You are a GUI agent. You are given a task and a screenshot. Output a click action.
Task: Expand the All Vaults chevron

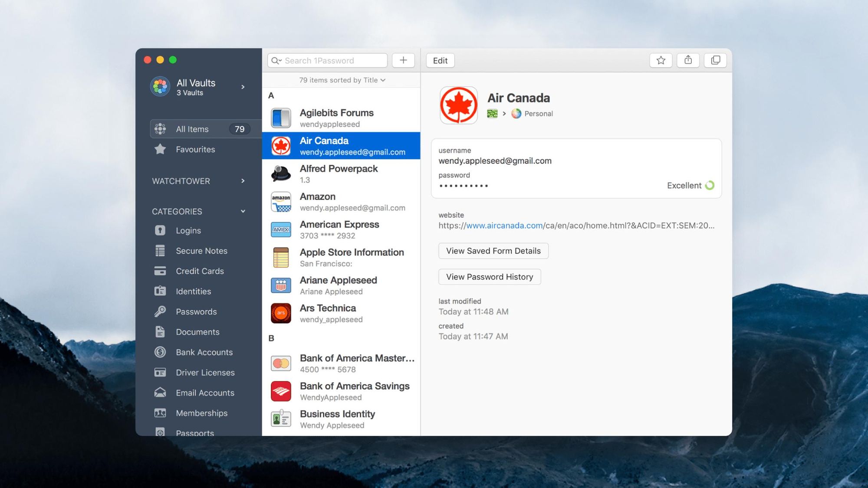pos(243,87)
